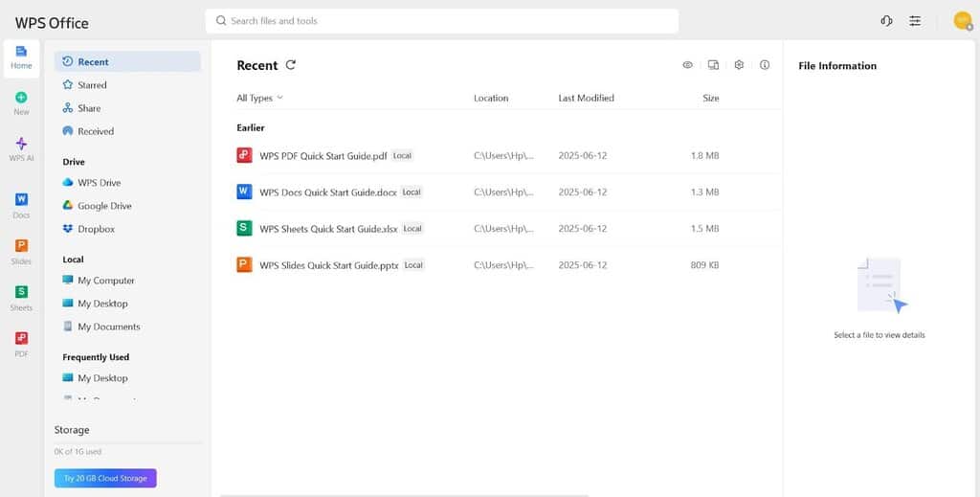The image size is (980, 497).
Task: Click the multi-device view icon
Action: pos(713,65)
